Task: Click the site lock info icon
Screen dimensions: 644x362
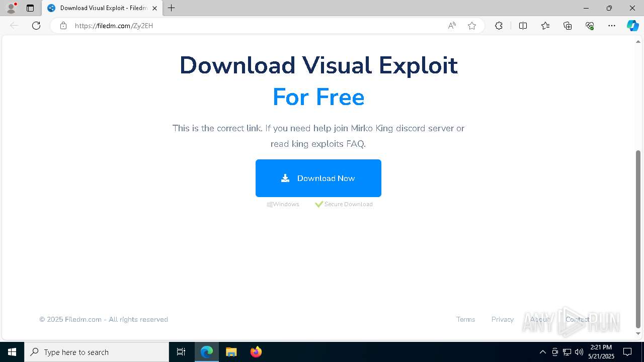Action: (63, 26)
